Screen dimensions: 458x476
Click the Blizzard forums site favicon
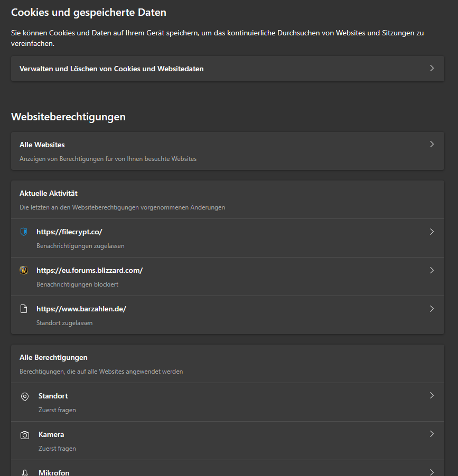(x=23, y=270)
